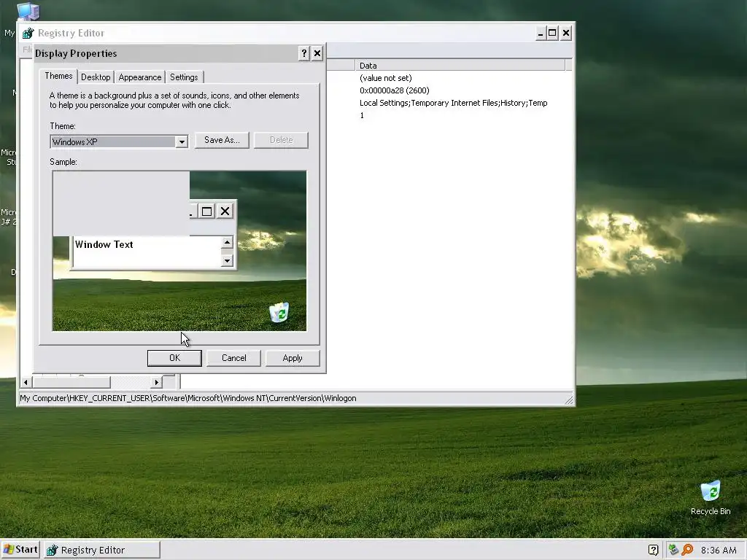Minimize the Registry Editor window
The image size is (747, 560).
541,34
